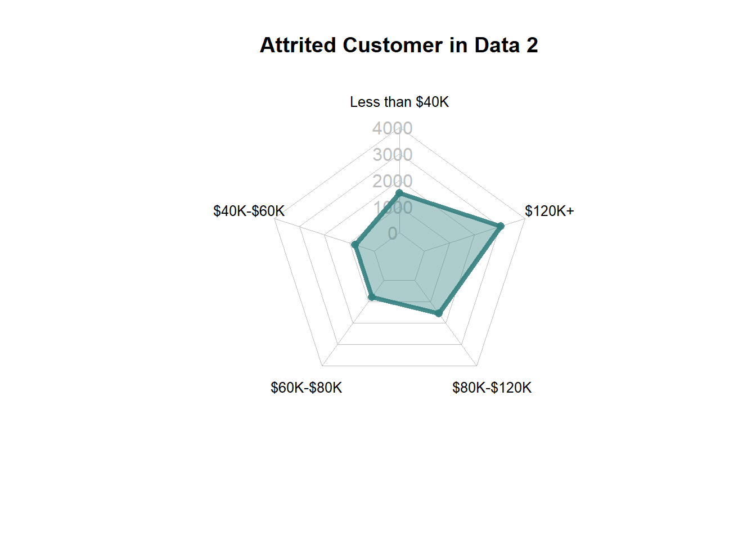Select the $80K-$120K axis label

pos(492,388)
